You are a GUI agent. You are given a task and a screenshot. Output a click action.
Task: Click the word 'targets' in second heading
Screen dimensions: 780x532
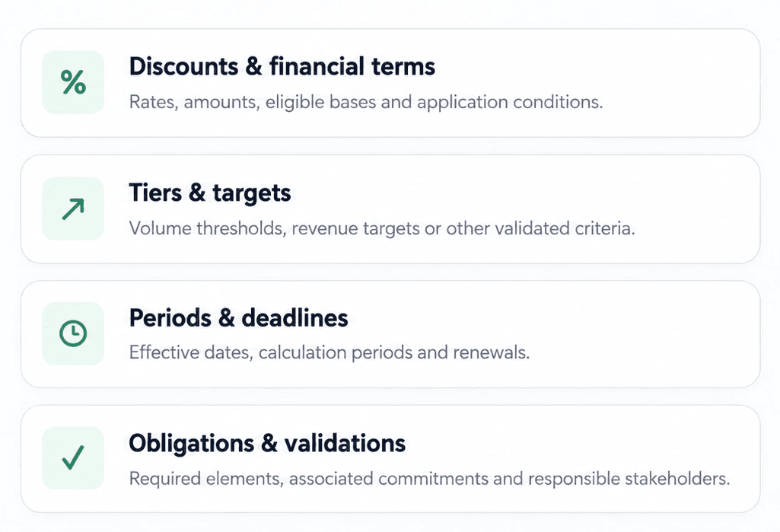pyautogui.click(x=252, y=193)
